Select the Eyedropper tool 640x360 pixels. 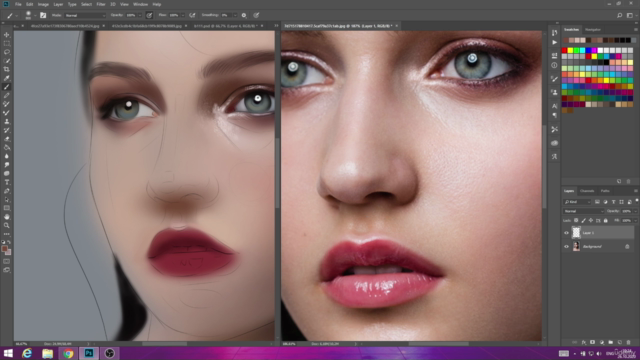(7, 78)
